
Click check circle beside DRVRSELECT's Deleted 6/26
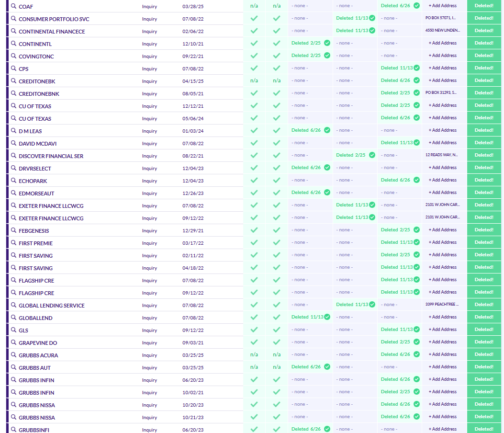[x=327, y=168]
